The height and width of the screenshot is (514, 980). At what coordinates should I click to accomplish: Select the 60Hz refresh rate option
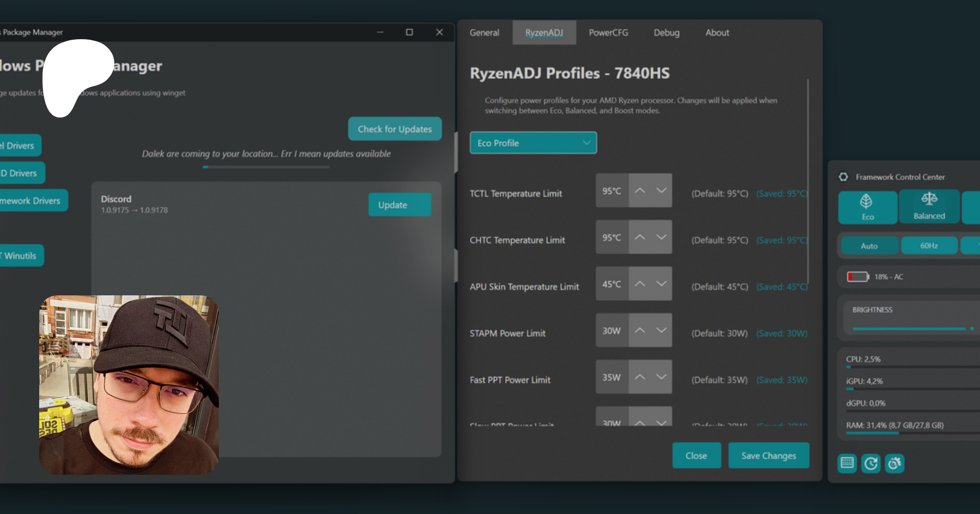click(x=929, y=246)
